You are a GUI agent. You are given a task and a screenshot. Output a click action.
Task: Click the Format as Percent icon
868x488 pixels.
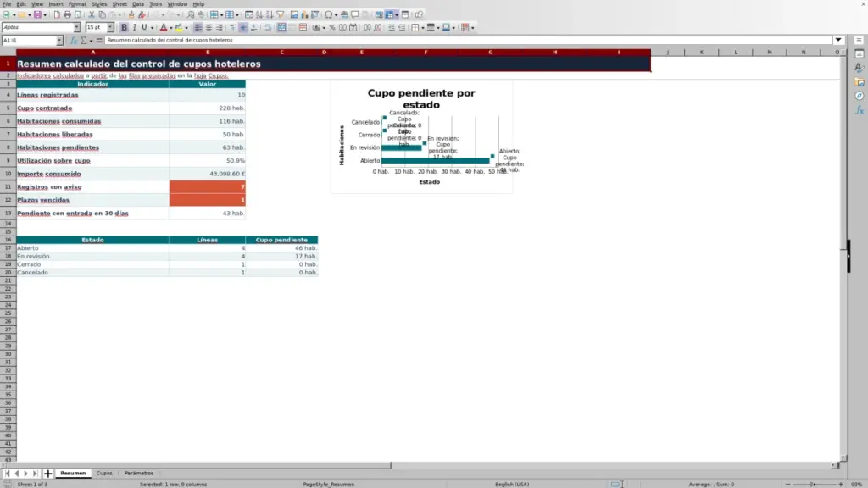332,28
